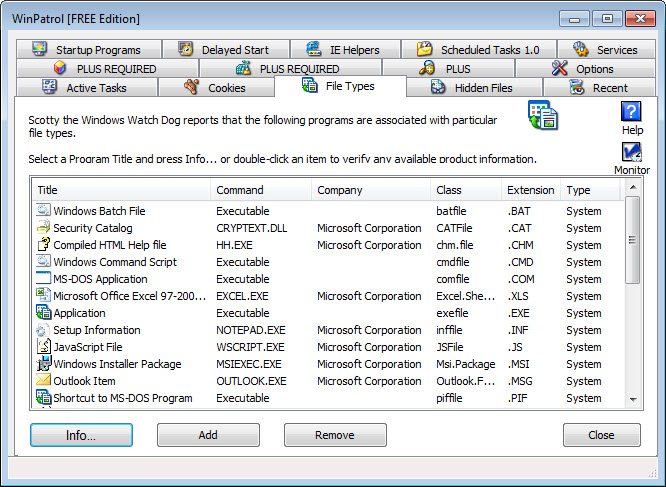Image resolution: width=666 pixels, height=487 pixels.
Task: Switch to the Delayed Start tab
Action: [x=226, y=49]
